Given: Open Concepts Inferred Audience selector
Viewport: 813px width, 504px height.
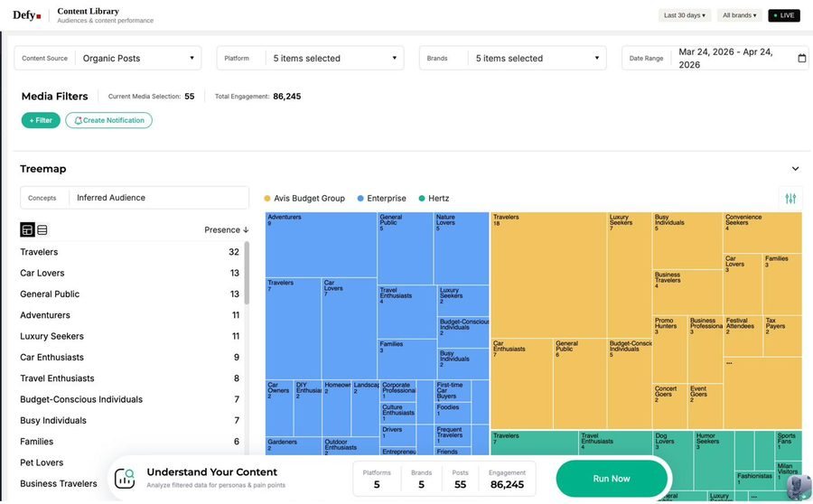Looking at the screenshot, I should click(x=135, y=198).
